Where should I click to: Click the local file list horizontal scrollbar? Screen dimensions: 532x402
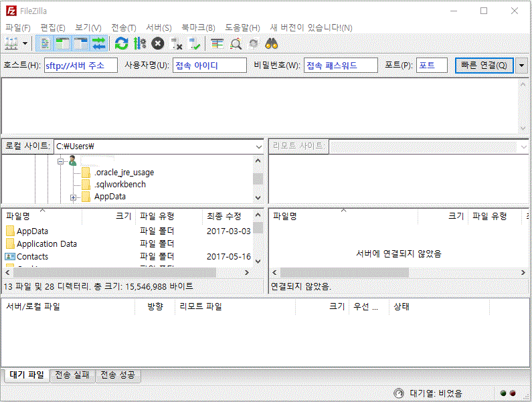[x=114, y=273]
